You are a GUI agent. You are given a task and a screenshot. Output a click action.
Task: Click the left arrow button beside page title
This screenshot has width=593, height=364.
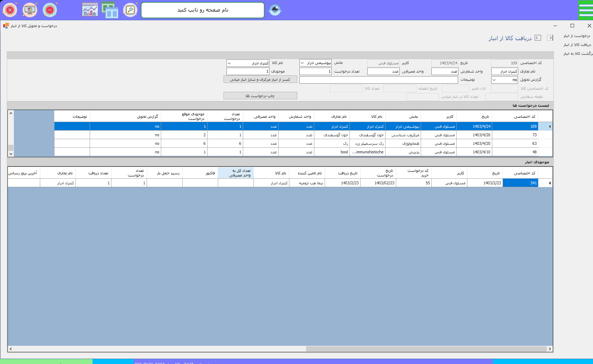click(x=538, y=38)
